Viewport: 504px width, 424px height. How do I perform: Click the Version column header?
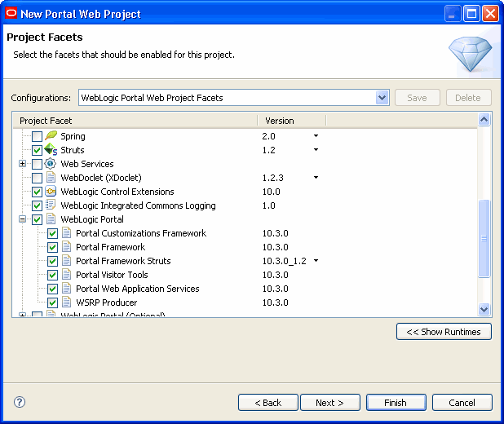tap(291, 121)
